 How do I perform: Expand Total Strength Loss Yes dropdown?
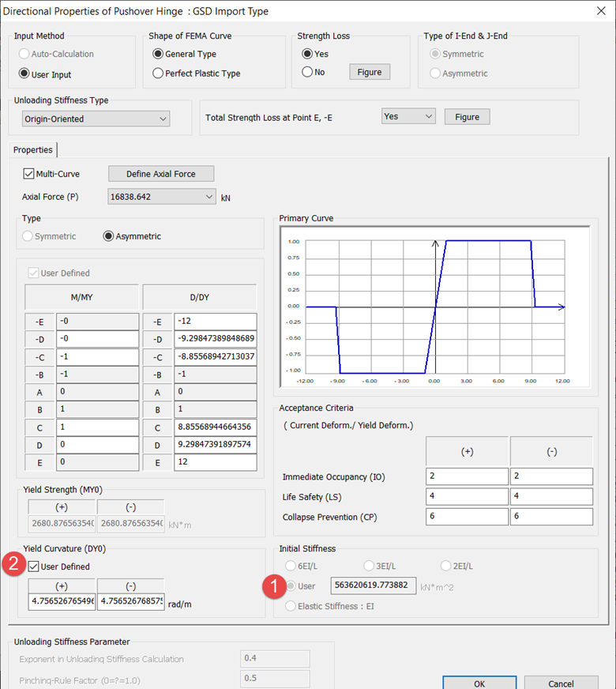tap(408, 116)
